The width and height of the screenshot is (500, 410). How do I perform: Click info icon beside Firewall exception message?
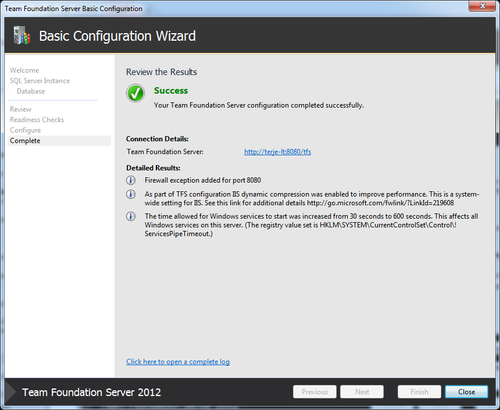point(131,180)
